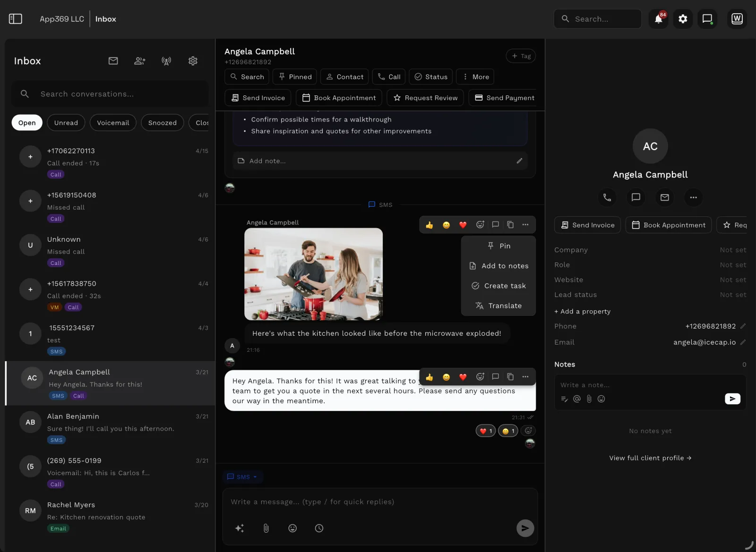Open the Alan Benjamin conversation
Image resolution: width=756 pixels, height=552 pixels.
click(110, 428)
